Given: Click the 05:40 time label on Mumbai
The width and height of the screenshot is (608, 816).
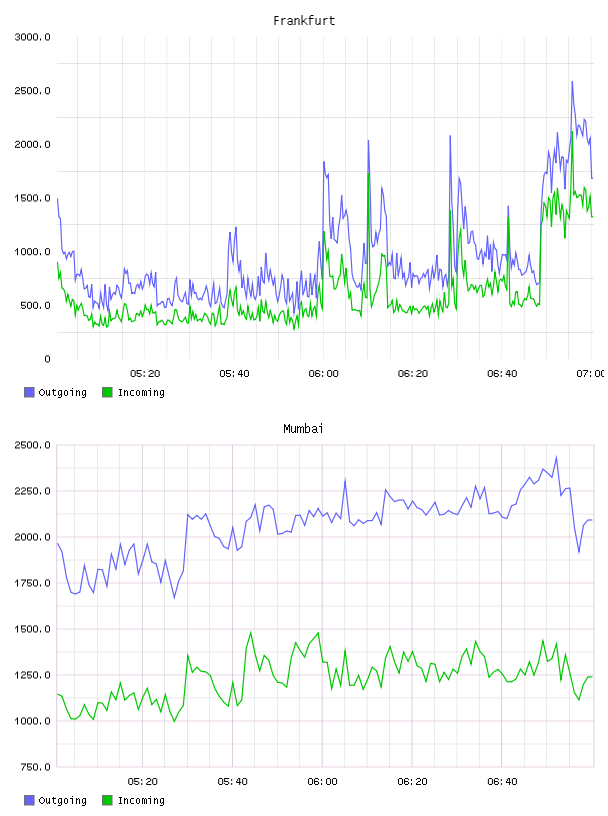Looking at the screenshot, I should [233, 781].
